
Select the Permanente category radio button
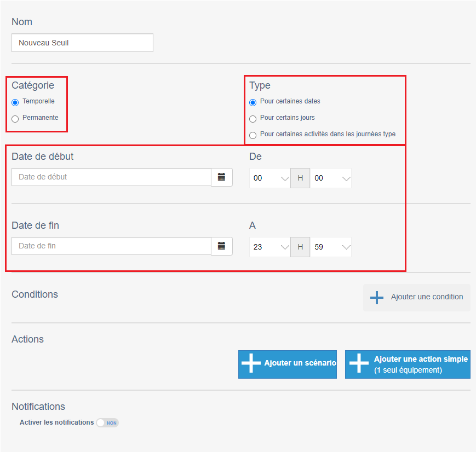[x=15, y=119]
